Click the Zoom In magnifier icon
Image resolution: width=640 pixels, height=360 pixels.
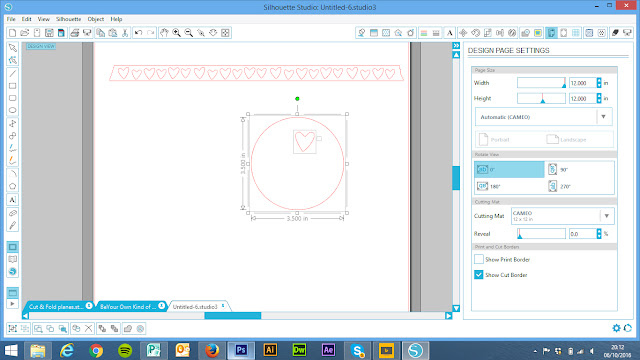pyautogui.click(x=177, y=33)
